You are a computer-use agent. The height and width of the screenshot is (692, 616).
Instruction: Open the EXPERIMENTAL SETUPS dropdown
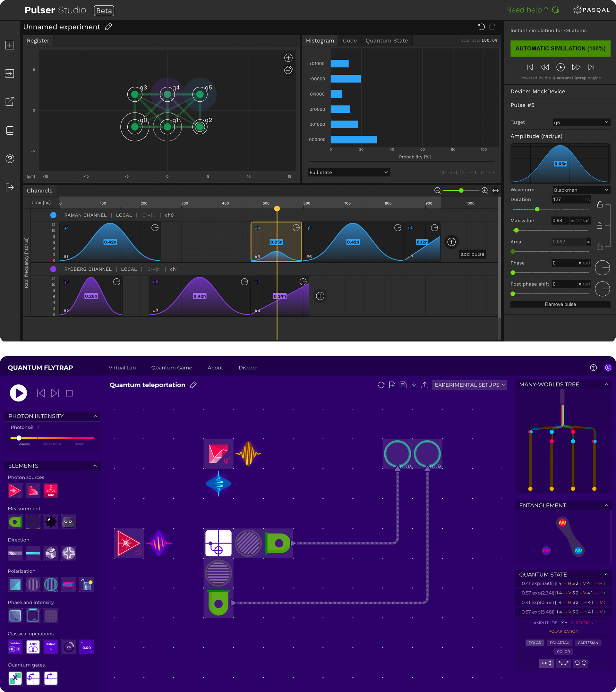pyautogui.click(x=469, y=385)
